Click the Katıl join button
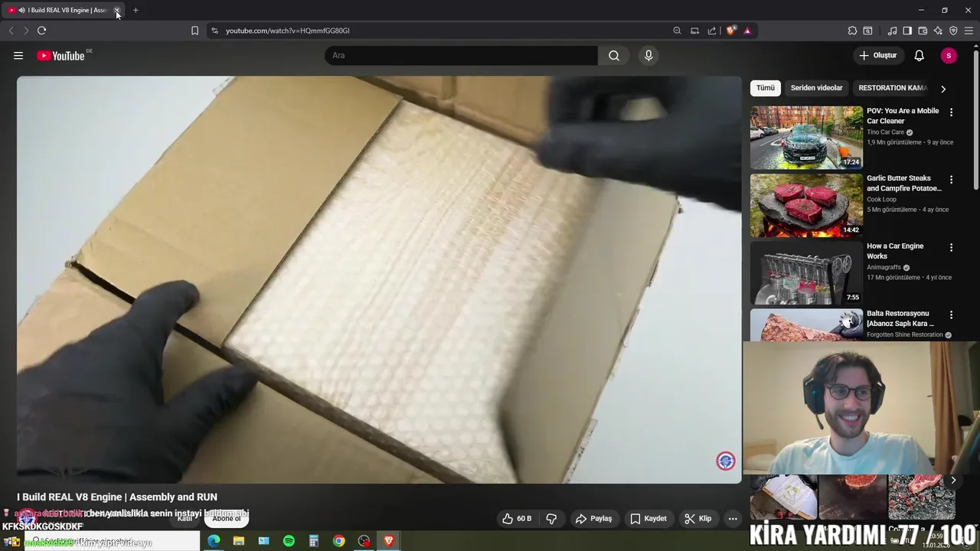The image size is (980, 551). click(x=185, y=518)
